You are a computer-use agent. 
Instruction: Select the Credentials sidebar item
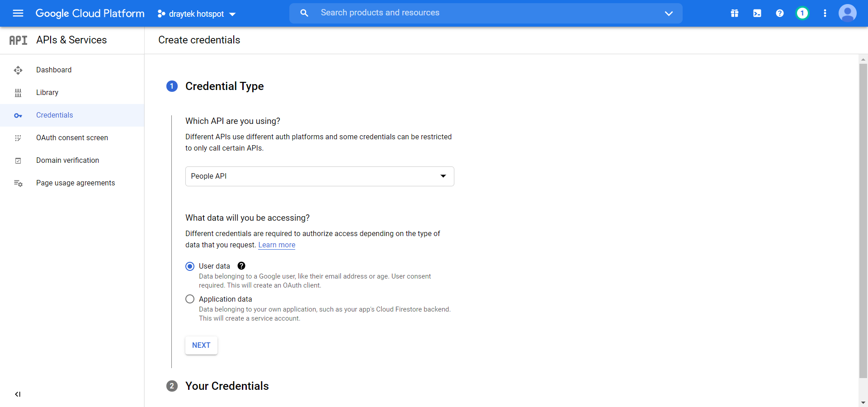(72, 115)
